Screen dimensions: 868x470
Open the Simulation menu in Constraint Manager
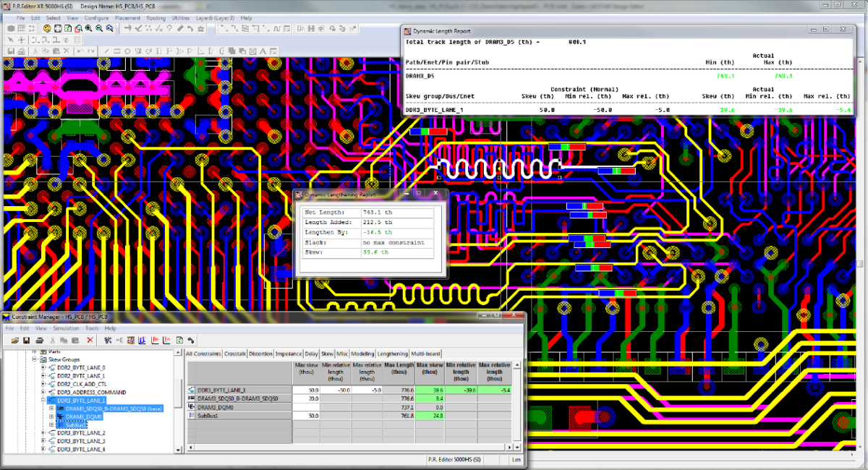[64, 328]
